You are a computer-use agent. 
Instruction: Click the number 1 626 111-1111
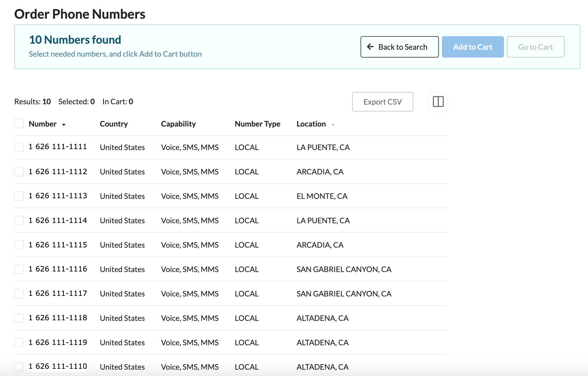[x=58, y=147]
